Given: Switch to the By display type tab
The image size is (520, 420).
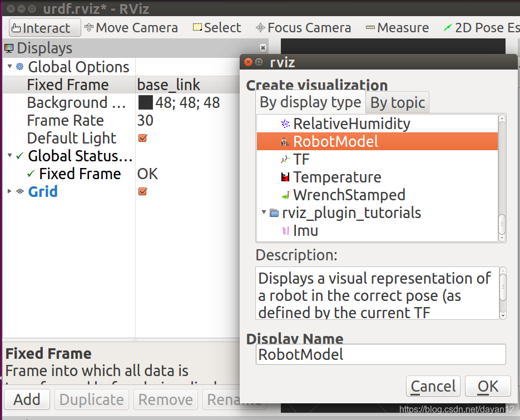Looking at the screenshot, I should pos(310,102).
